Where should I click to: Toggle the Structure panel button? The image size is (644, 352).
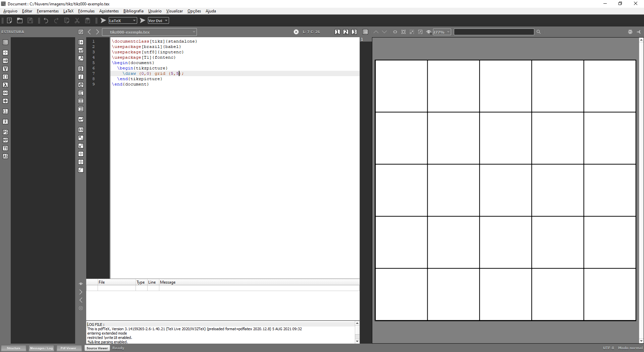point(13,348)
